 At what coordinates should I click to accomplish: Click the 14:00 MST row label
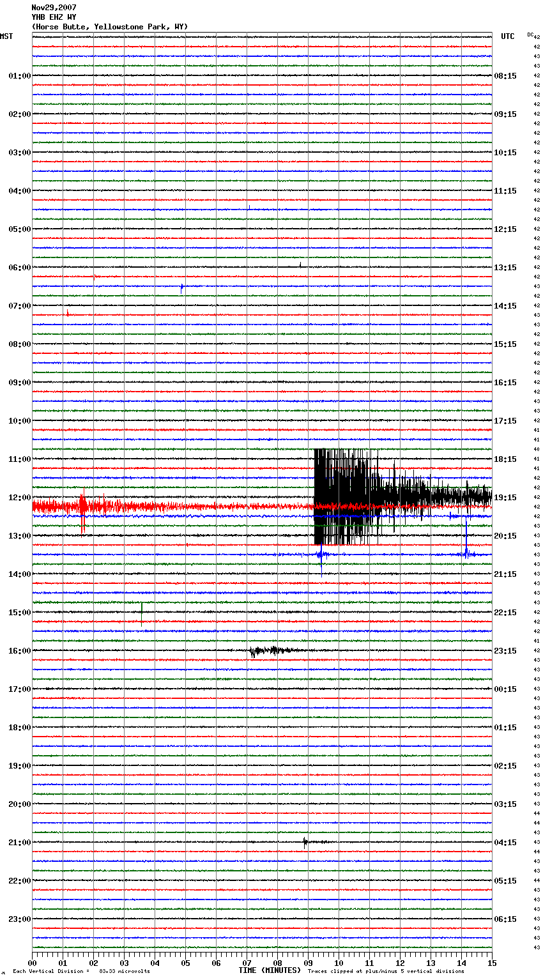click(x=20, y=574)
